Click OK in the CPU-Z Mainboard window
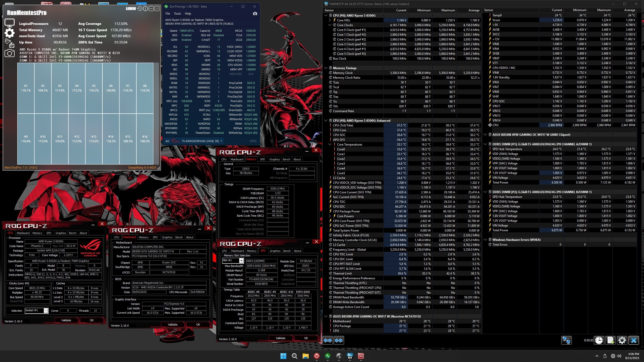 (198, 325)
